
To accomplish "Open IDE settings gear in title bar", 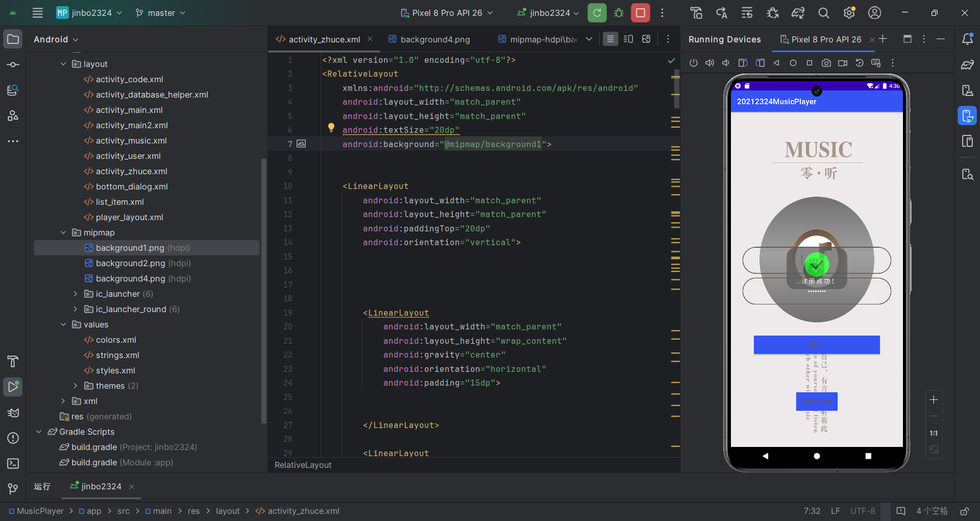I will [849, 13].
